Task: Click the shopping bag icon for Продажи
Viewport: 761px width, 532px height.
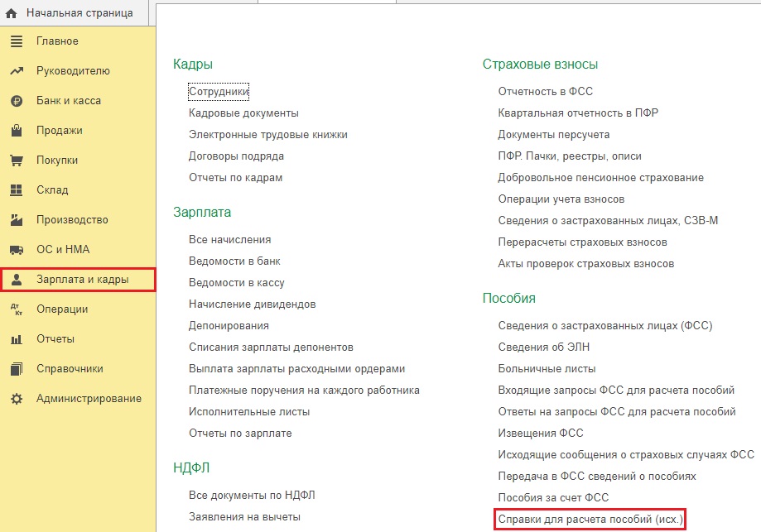Action: [16, 131]
